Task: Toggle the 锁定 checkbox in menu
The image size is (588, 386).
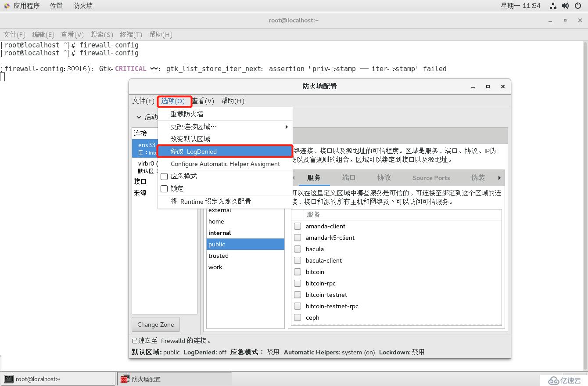Action: [164, 189]
